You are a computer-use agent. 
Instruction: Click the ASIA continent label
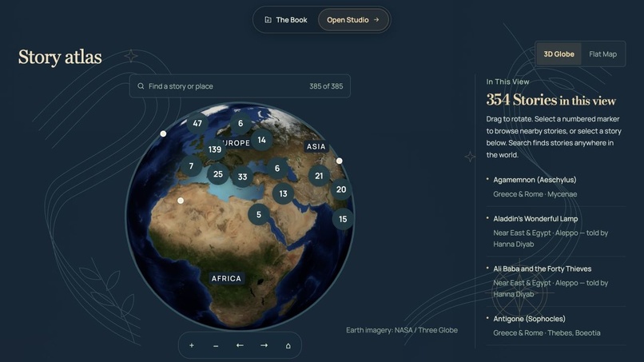[x=316, y=147]
